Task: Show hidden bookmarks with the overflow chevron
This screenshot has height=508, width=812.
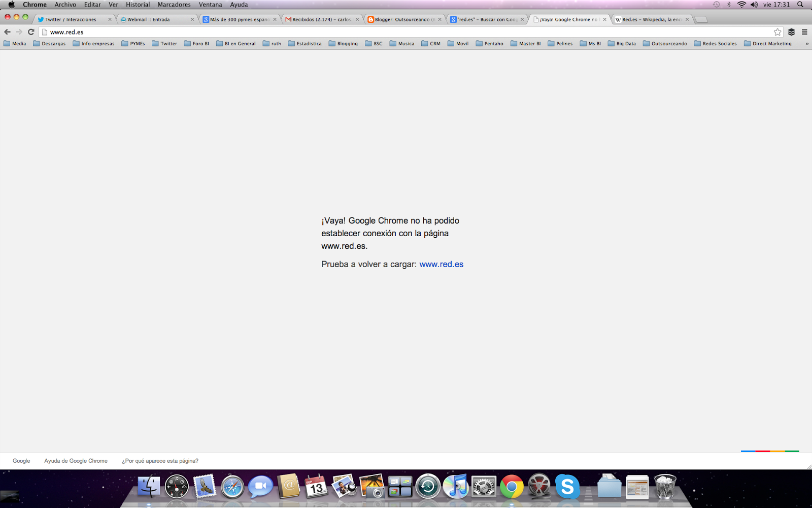Action: click(807, 44)
